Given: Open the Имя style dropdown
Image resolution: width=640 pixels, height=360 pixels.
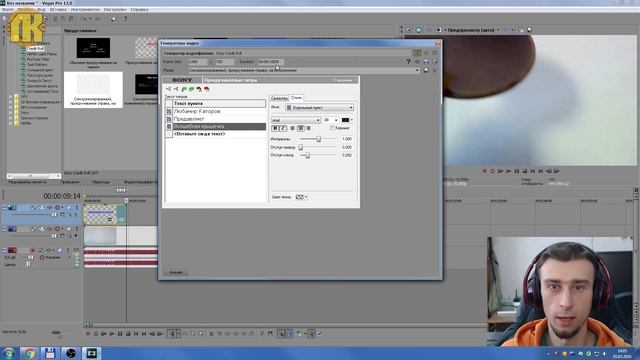Looking at the screenshot, I should [320, 107].
